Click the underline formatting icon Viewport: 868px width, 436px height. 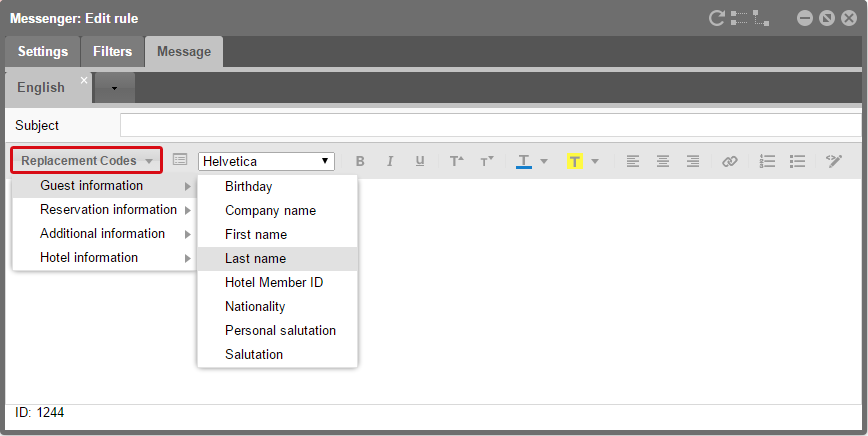click(x=420, y=161)
